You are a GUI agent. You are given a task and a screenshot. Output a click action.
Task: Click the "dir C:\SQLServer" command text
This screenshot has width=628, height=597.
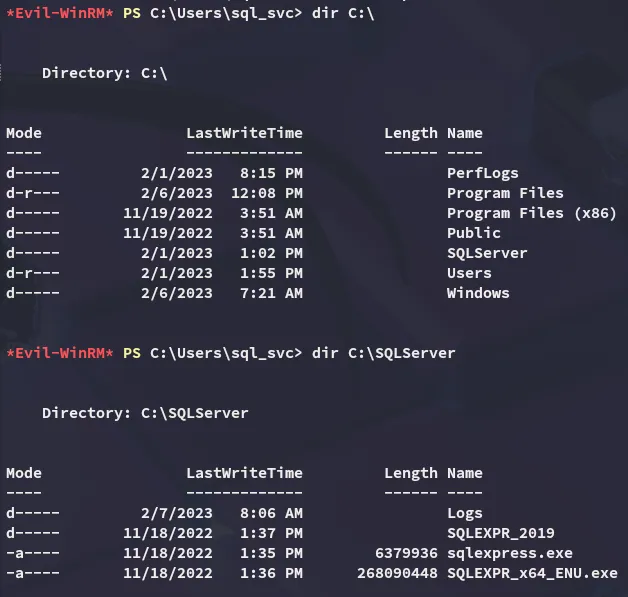383,353
